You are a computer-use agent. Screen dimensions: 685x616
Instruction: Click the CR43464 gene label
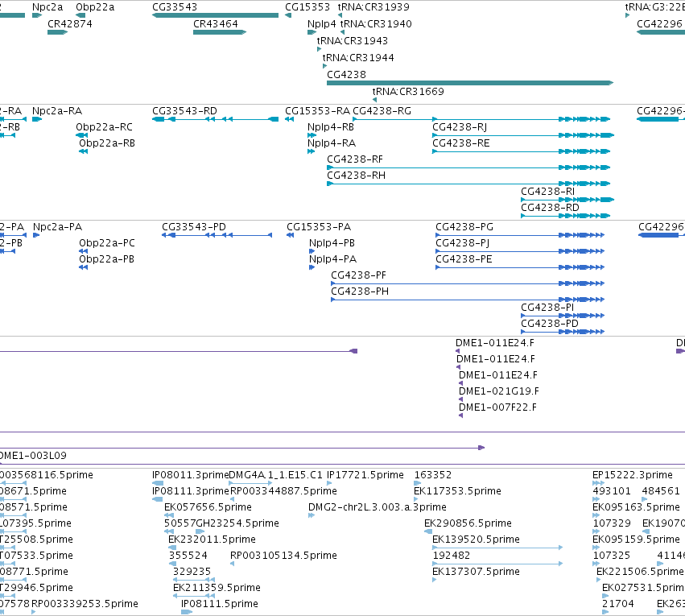point(216,23)
